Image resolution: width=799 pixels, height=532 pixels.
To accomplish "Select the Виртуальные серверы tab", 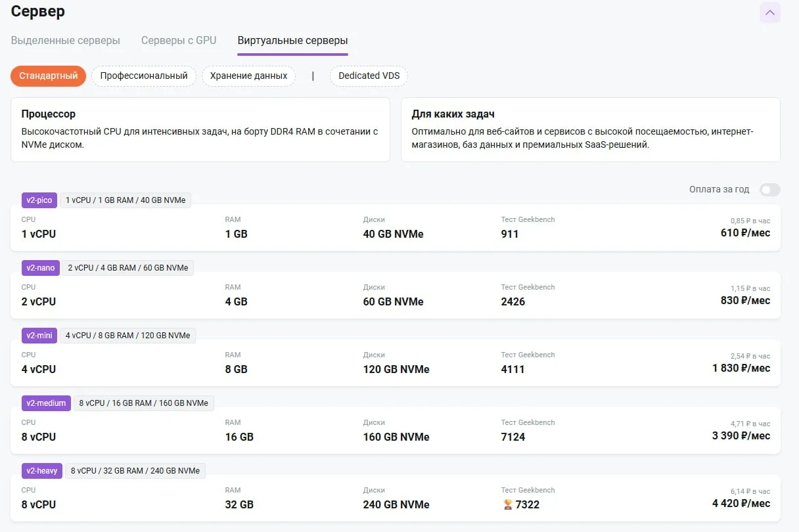I will pos(292,41).
